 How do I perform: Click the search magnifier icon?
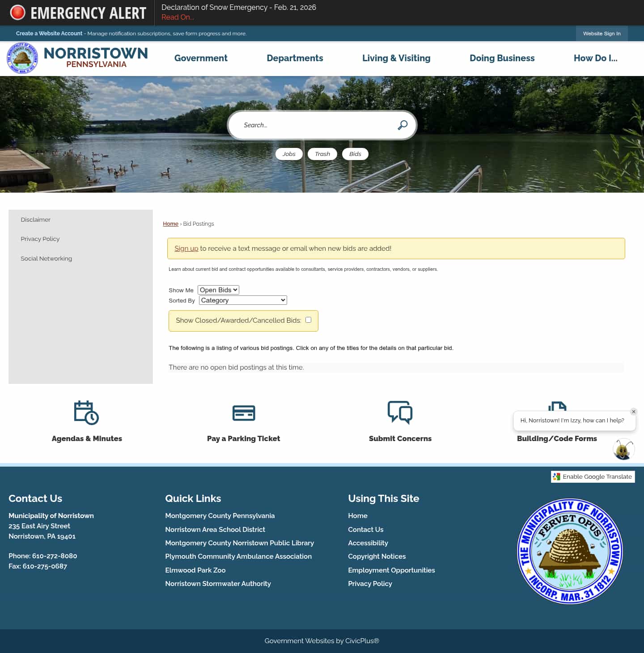pyautogui.click(x=402, y=125)
